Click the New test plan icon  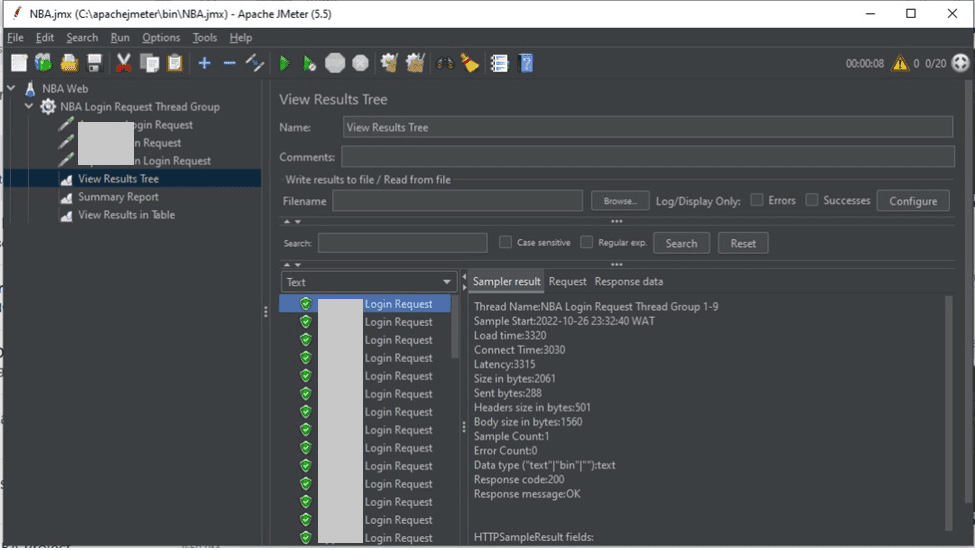(x=19, y=63)
